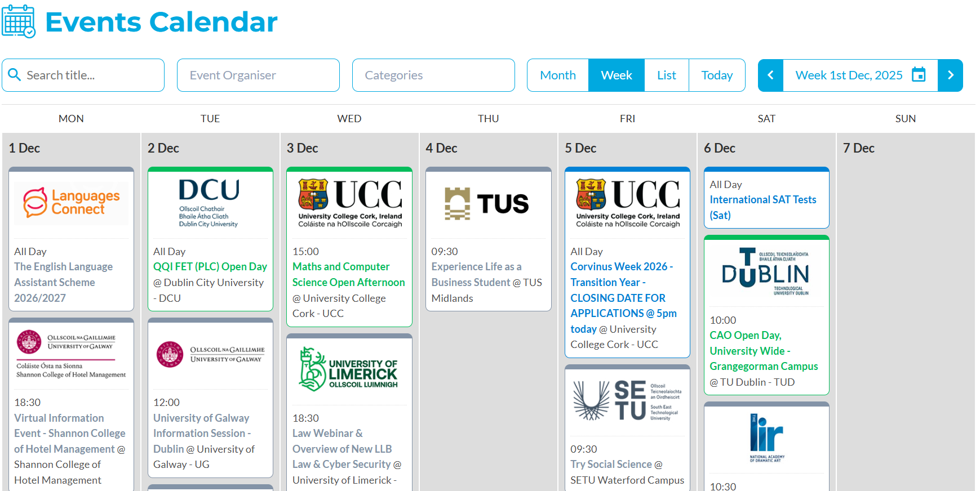The image size is (980, 491).
Task: Click the 5 Dec date heading
Action: click(581, 148)
